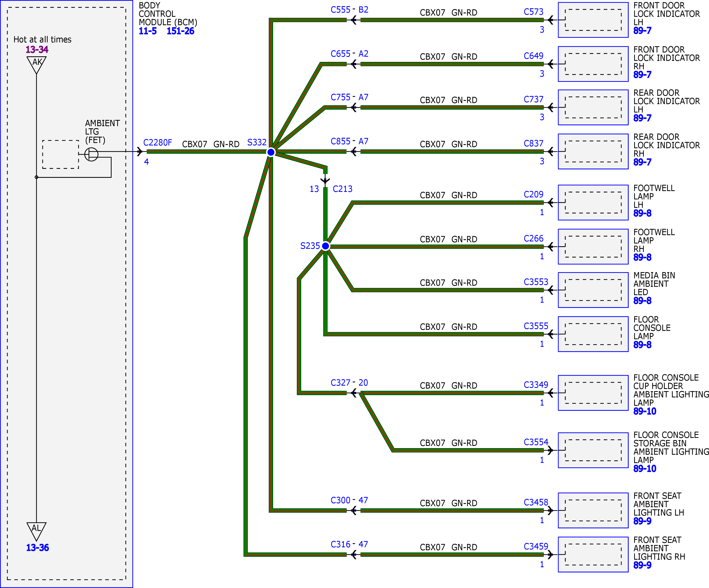Click connector label C655 - A2

click(349, 54)
